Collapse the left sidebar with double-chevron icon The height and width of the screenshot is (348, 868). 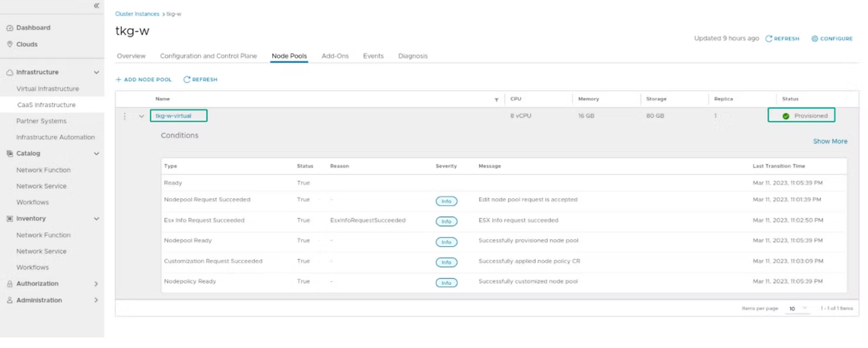click(96, 6)
